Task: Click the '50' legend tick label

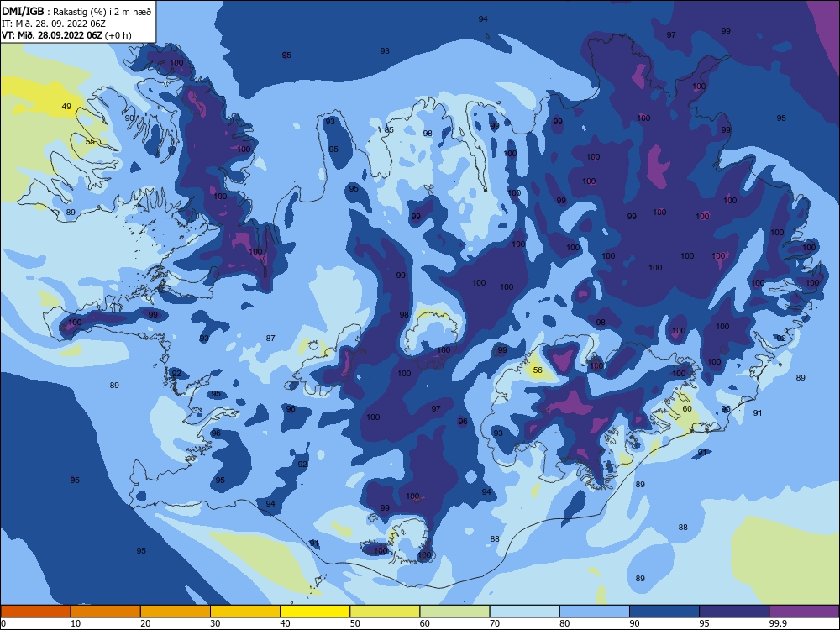Action: [355, 623]
